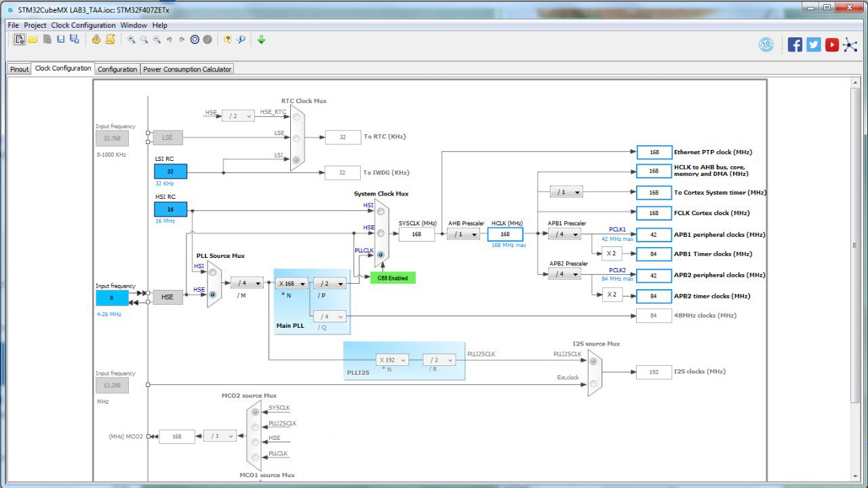Open the /Q divider dropdown in Main PLL
The image size is (868, 488).
click(x=330, y=316)
